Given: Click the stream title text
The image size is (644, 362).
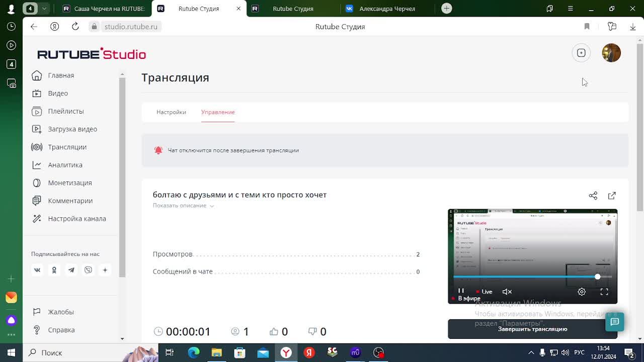Looking at the screenshot, I should 239,195.
